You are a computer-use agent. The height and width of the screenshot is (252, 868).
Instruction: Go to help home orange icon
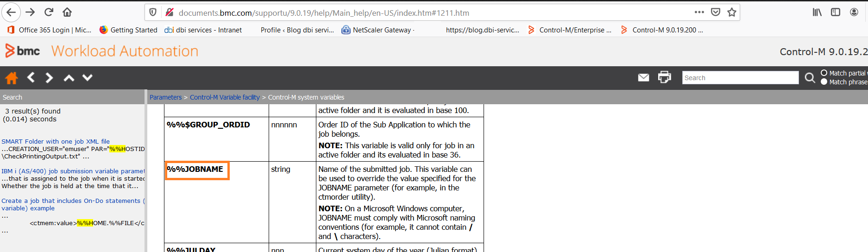[12, 78]
